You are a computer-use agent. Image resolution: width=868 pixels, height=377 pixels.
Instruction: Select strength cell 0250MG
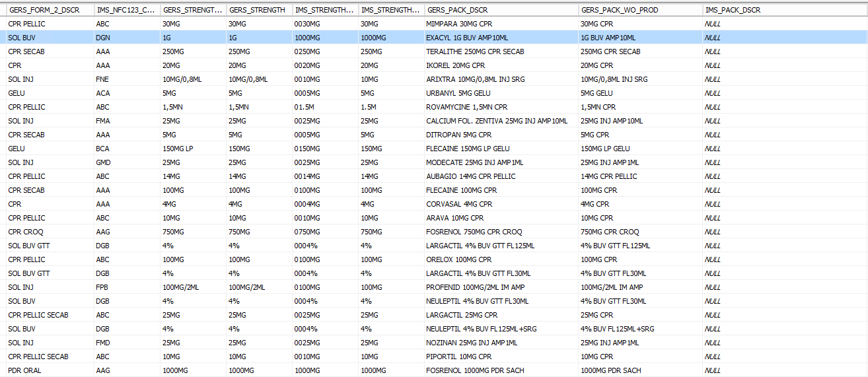tap(325, 51)
